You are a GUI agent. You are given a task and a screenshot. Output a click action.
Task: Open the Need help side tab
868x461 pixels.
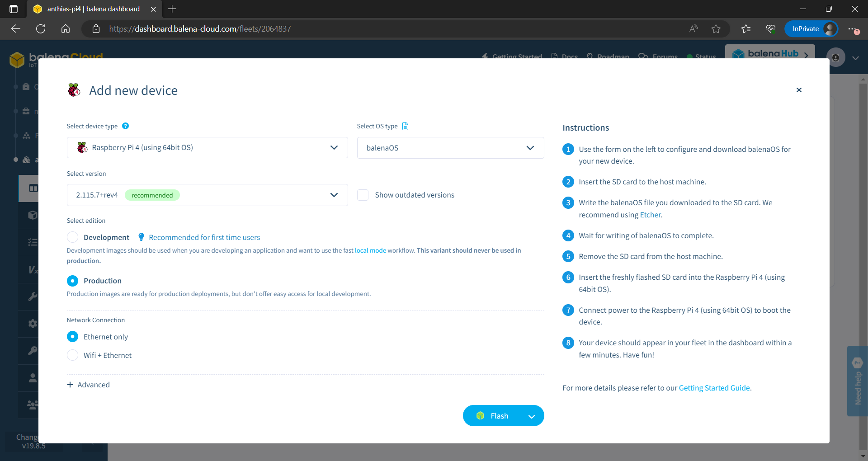click(x=857, y=381)
